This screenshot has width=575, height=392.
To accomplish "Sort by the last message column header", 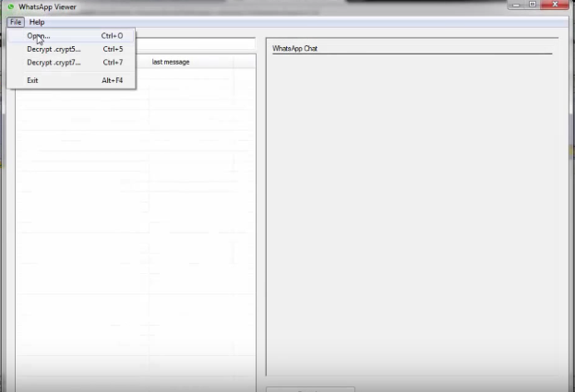I will click(x=171, y=62).
